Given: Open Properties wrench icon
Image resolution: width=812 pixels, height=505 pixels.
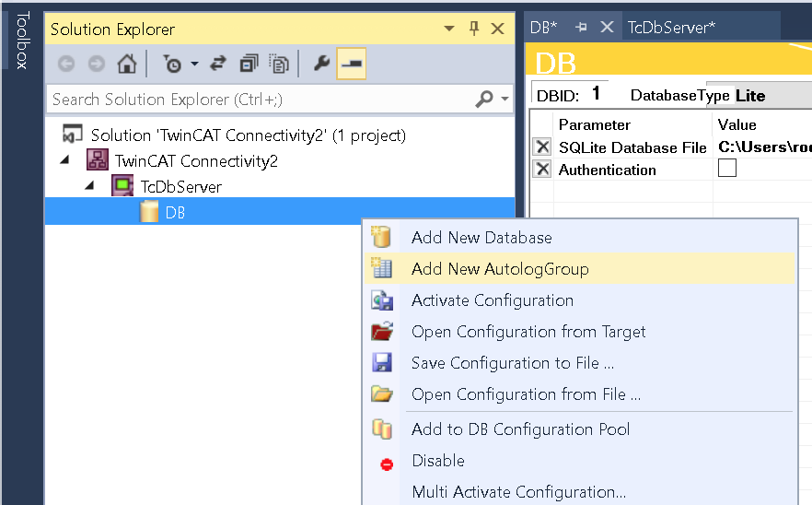Looking at the screenshot, I should 321,64.
